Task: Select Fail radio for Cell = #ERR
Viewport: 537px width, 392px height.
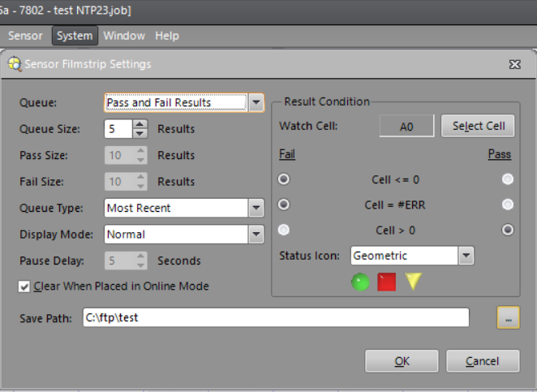Action: tap(284, 205)
